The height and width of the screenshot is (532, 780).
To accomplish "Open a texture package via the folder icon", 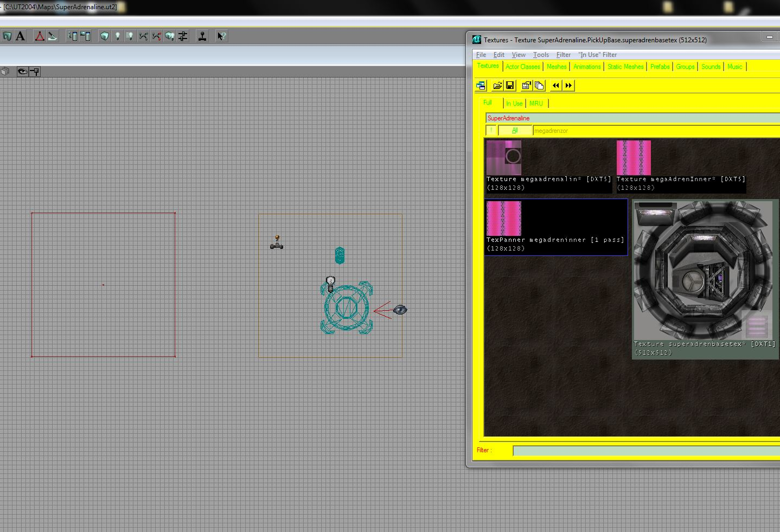I will pyautogui.click(x=497, y=85).
